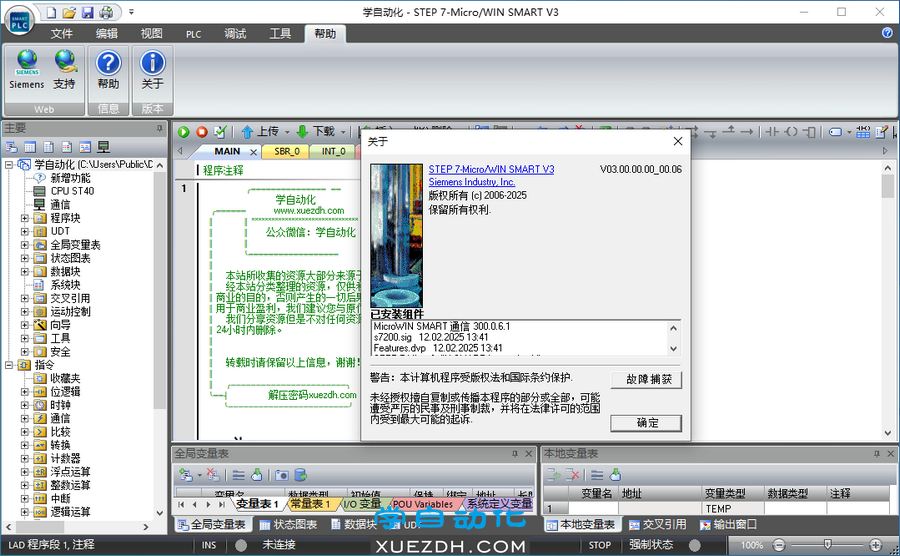Click the database icon in 全局变量表 toolbar

point(300,475)
